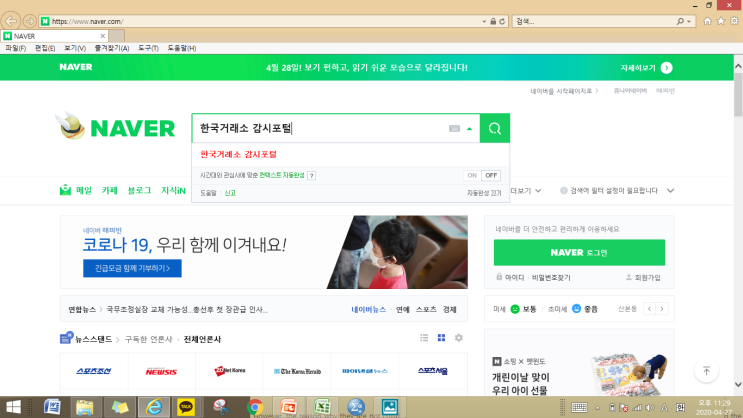Screen dimensions: 743x418
Task: Open 경제 news section
Action: point(449,309)
